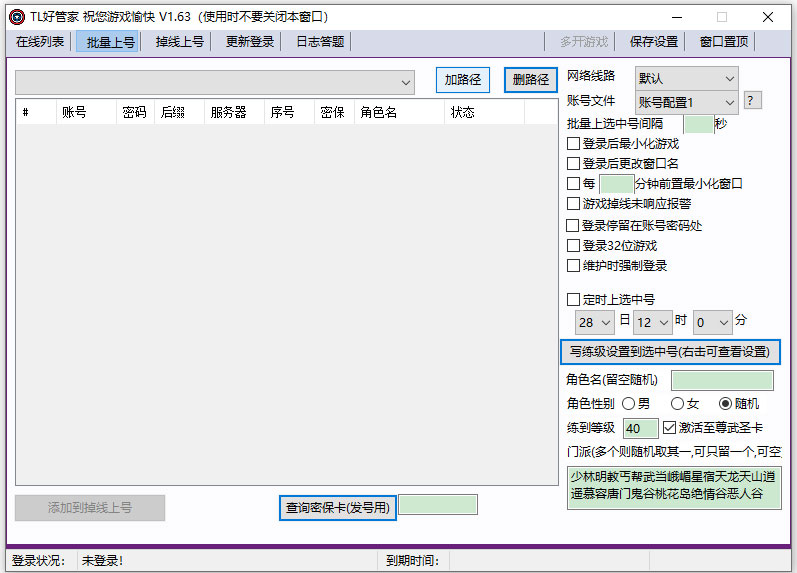Viewport: 797px width, 573px height.
Task: Select the 更新登录 tab
Action: 250,42
